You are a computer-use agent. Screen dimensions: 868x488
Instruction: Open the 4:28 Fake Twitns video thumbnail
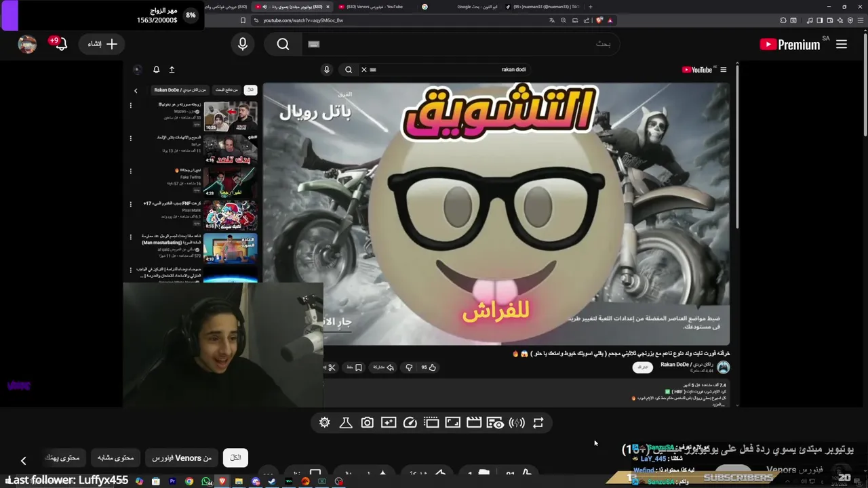tap(231, 182)
